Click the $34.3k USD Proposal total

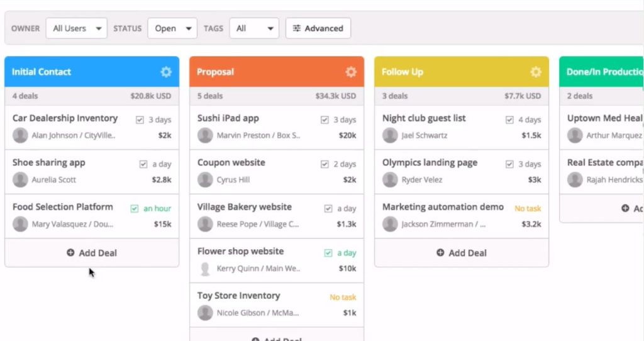(336, 96)
